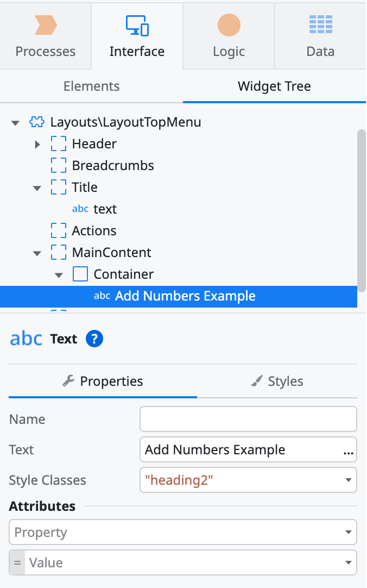
Task: Click the Actions placeholder icon
Action: coord(59,230)
